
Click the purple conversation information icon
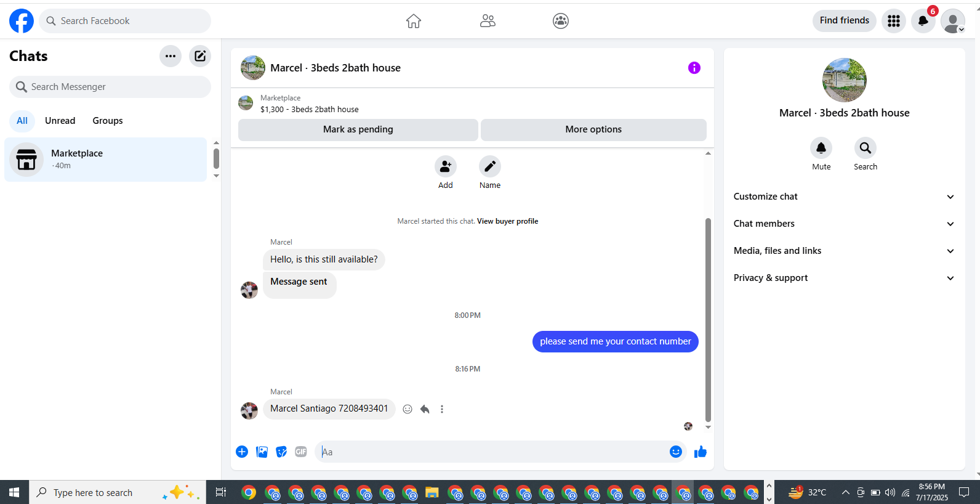coord(694,68)
